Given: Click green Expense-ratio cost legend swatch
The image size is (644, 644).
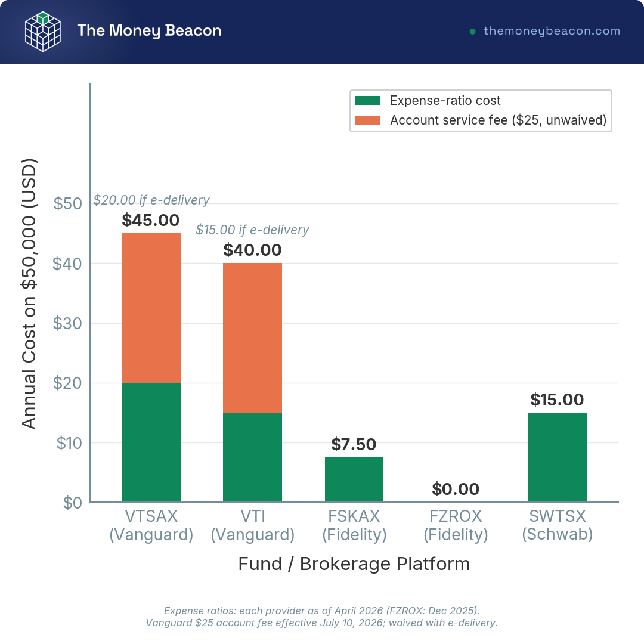Looking at the screenshot, I should pos(367,101).
